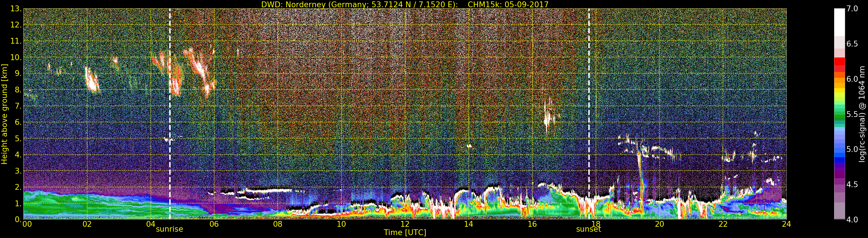
Task: Click the time axis tick label '20'
Action: pyautogui.click(x=659, y=224)
